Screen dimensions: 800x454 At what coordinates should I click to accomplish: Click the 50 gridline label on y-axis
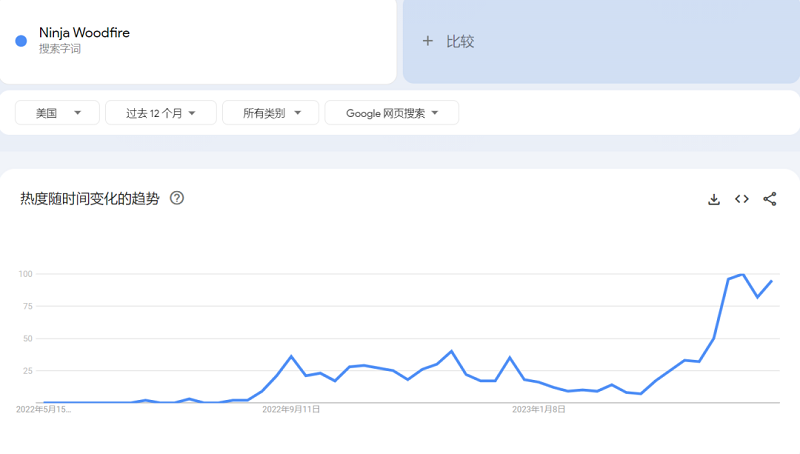pos(28,338)
